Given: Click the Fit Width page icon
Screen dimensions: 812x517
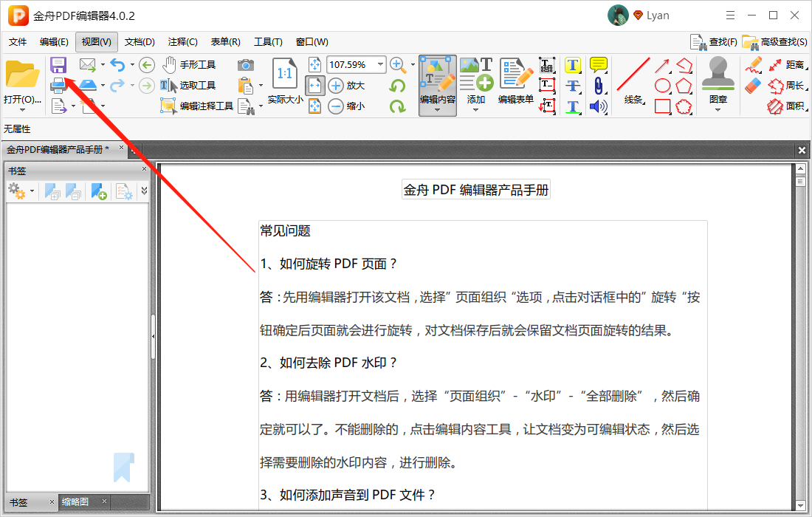Looking at the screenshot, I should [x=315, y=86].
